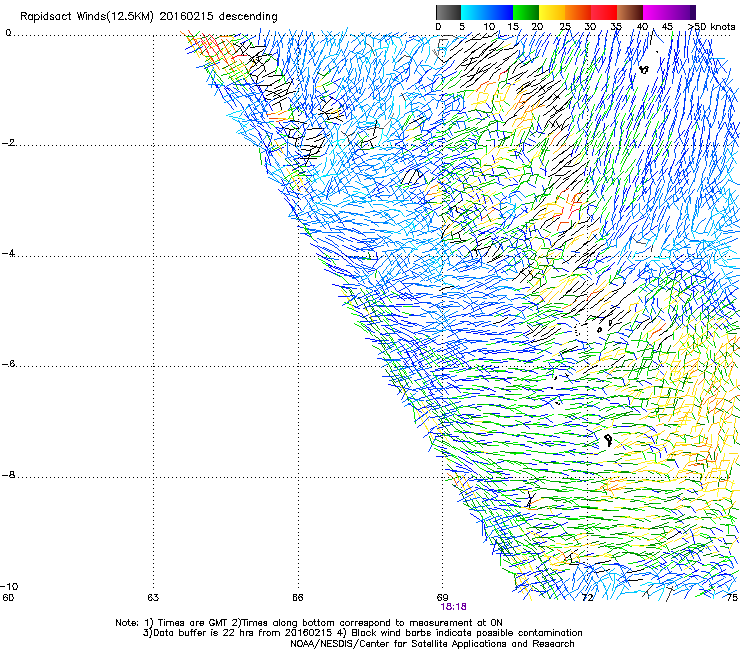Click the brown 35-40 knots legend color
740x650 pixels.
tap(630, 12)
